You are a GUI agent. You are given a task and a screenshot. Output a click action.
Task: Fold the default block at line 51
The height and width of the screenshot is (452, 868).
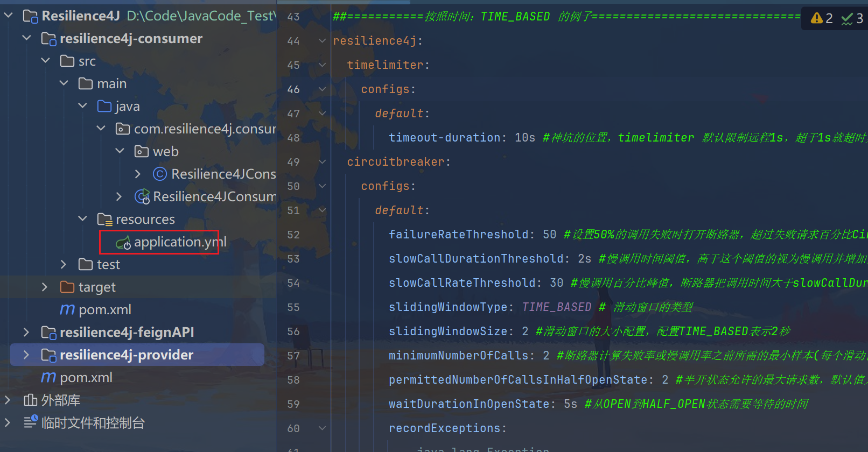pyautogui.click(x=322, y=210)
